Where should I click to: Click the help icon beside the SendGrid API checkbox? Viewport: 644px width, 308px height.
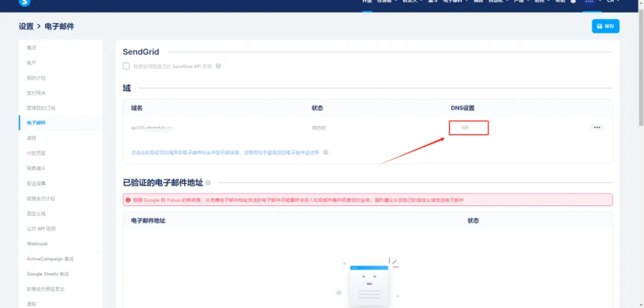218,66
